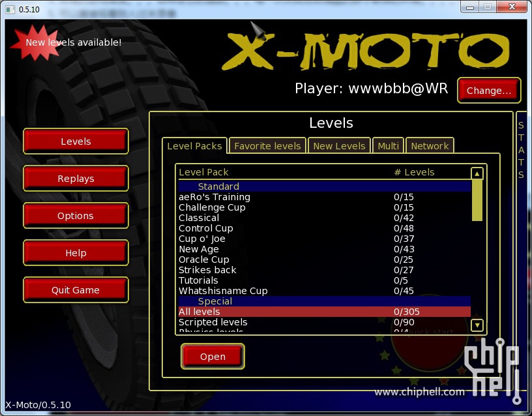
Task: Select the aeRo's Training level pack
Action: [325, 197]
